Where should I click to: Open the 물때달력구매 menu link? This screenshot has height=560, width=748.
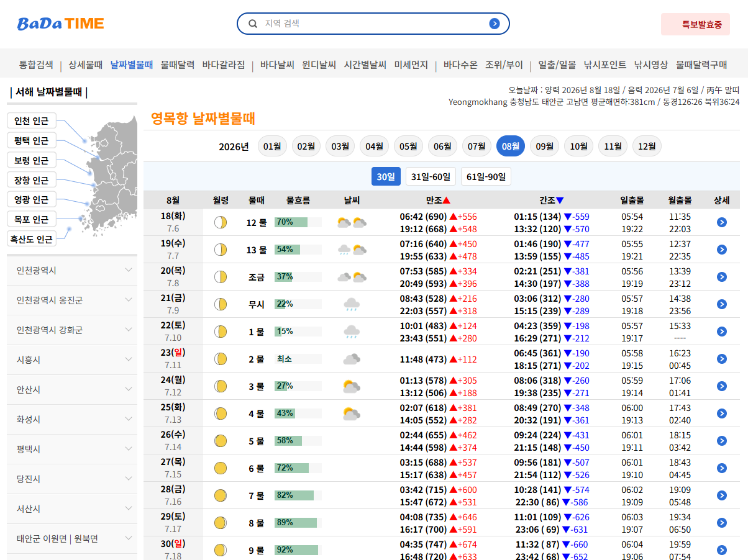pos(701,65)
